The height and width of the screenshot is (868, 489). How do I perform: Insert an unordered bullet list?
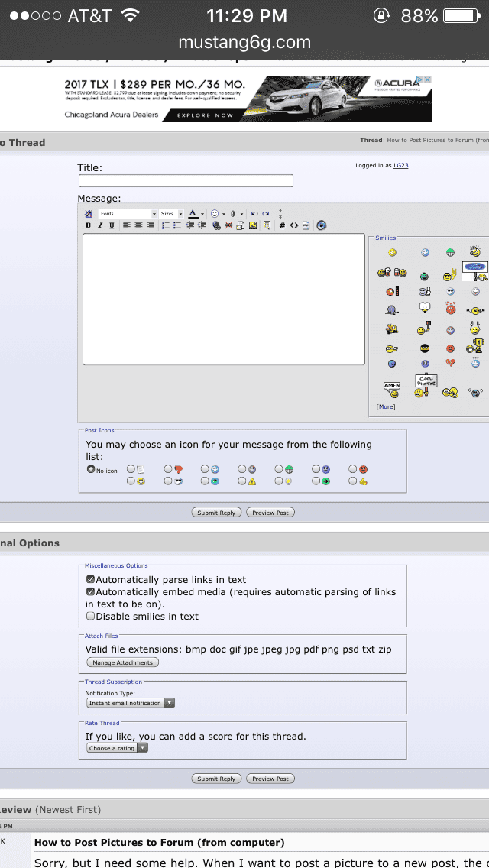pos(177,225)
